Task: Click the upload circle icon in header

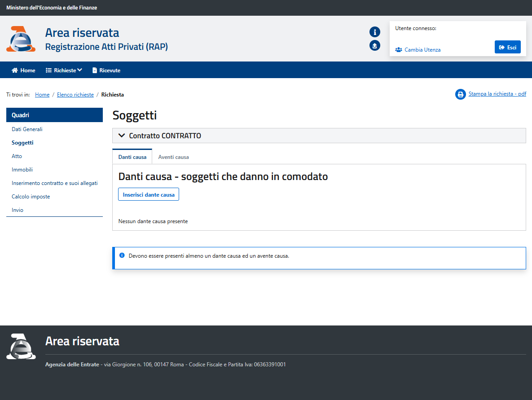Action: (x=374, y=45)
